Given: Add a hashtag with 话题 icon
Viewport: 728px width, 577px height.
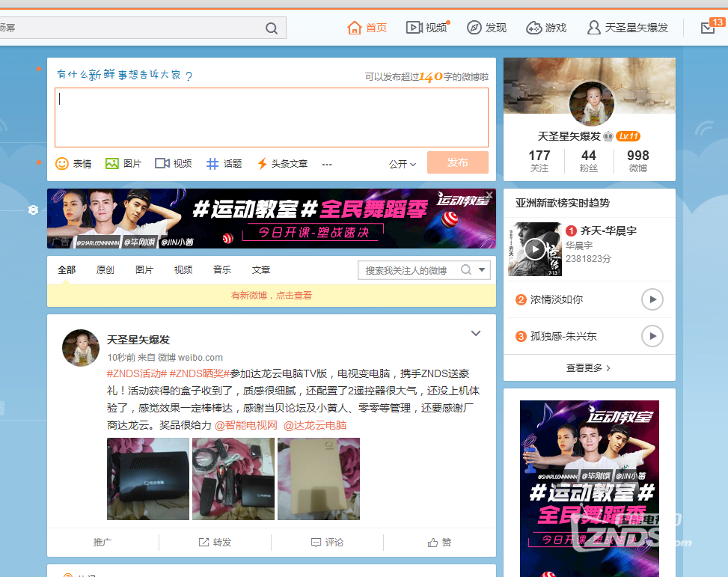Looking at the screenshot, I should (224, 164).
